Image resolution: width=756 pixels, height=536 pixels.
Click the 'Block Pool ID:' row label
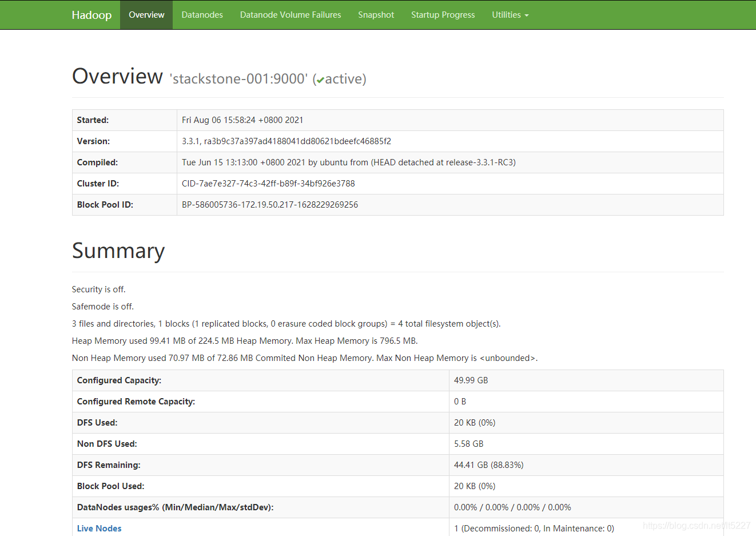click(x=105, y=205)
